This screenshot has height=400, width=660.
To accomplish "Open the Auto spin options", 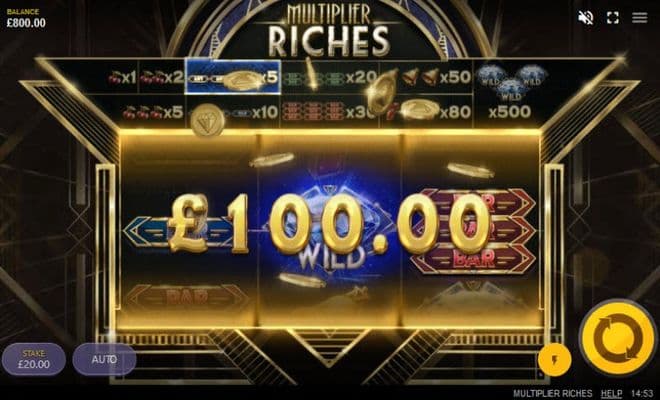I will point(104,359).
